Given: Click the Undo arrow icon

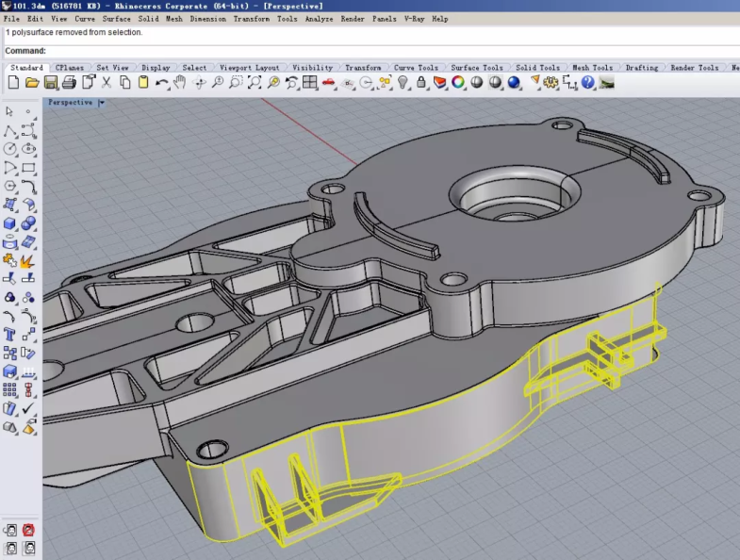Looking at the screenshot, I should 162,83.
